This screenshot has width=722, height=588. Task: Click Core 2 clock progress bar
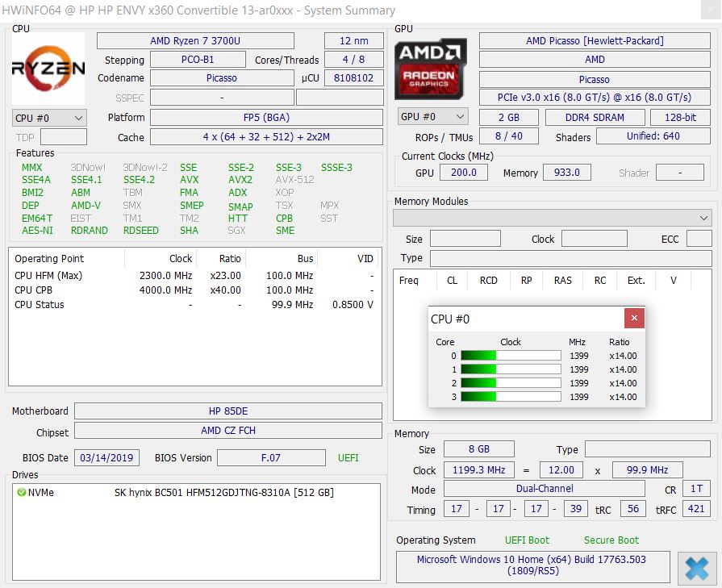[x=511, y=382]
